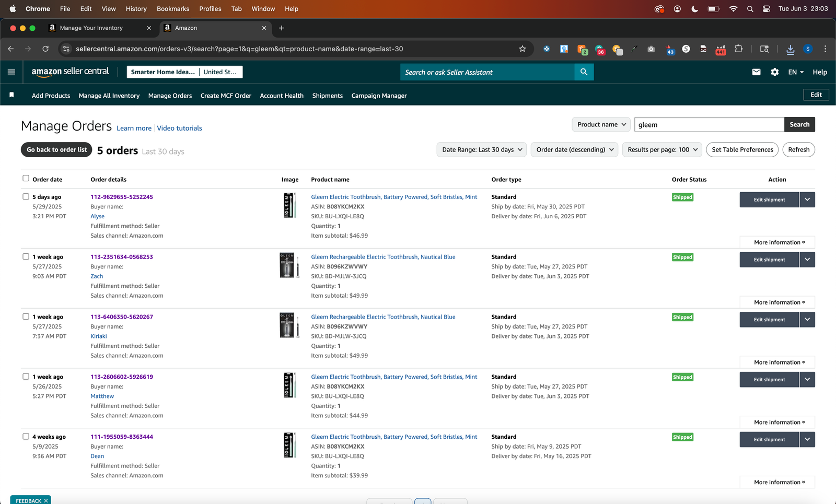Open Account Health menu item

point(282,96)
